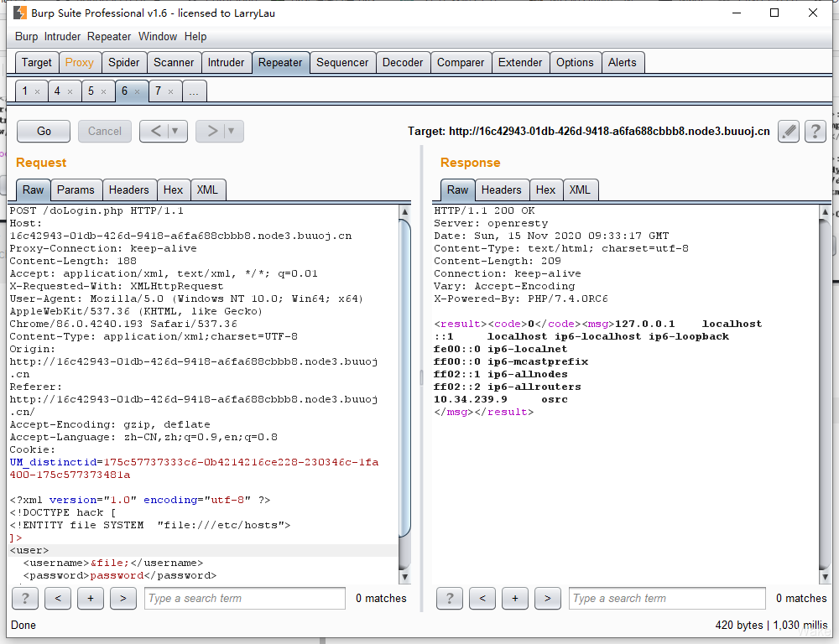Click the request search term field
Image resolution: width=839 pixels, height=644 pixels.
[244, 598]
